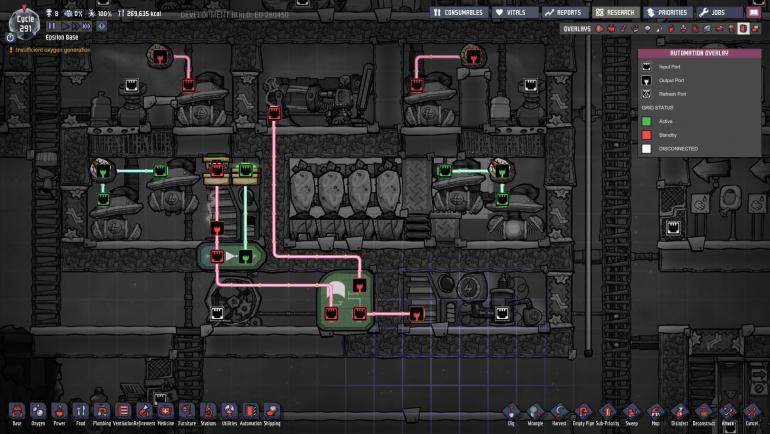Activate the Sweep tool
Viewport: 770px width, 434px height.
pos(631,411)
